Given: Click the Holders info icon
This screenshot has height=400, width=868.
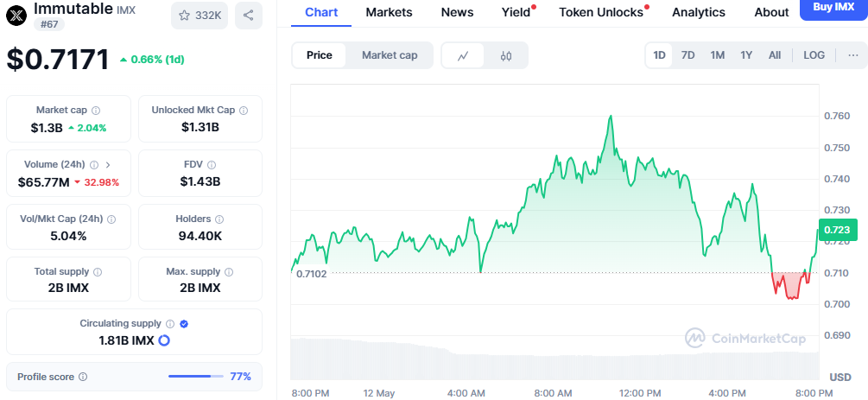Looking at the screenshot, I should (x=219, y=219).
